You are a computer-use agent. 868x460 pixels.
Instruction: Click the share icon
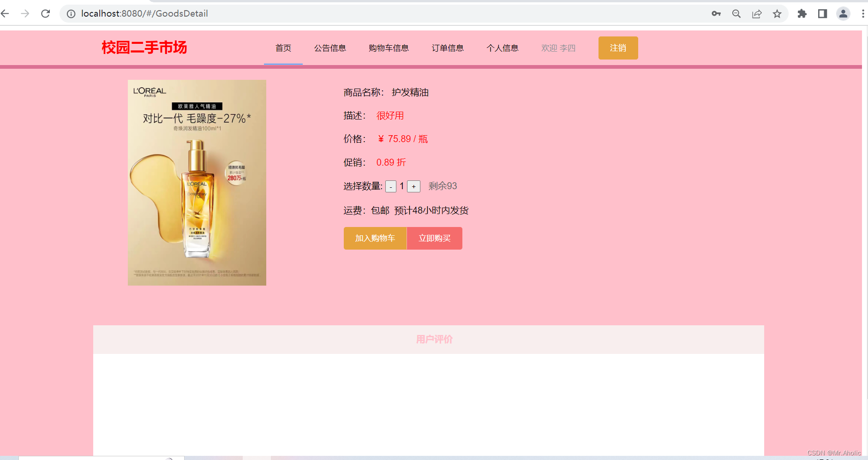tap(756, 14)
